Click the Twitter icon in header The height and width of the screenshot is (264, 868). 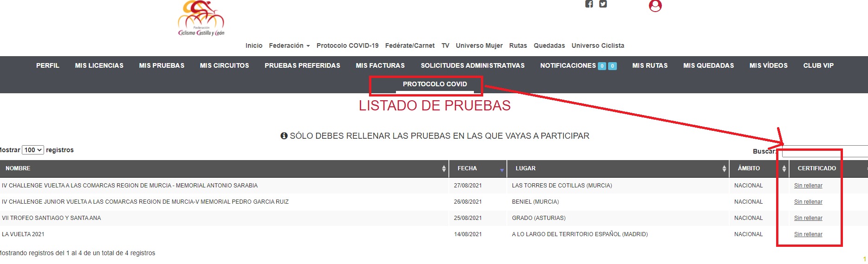point(603,4)
